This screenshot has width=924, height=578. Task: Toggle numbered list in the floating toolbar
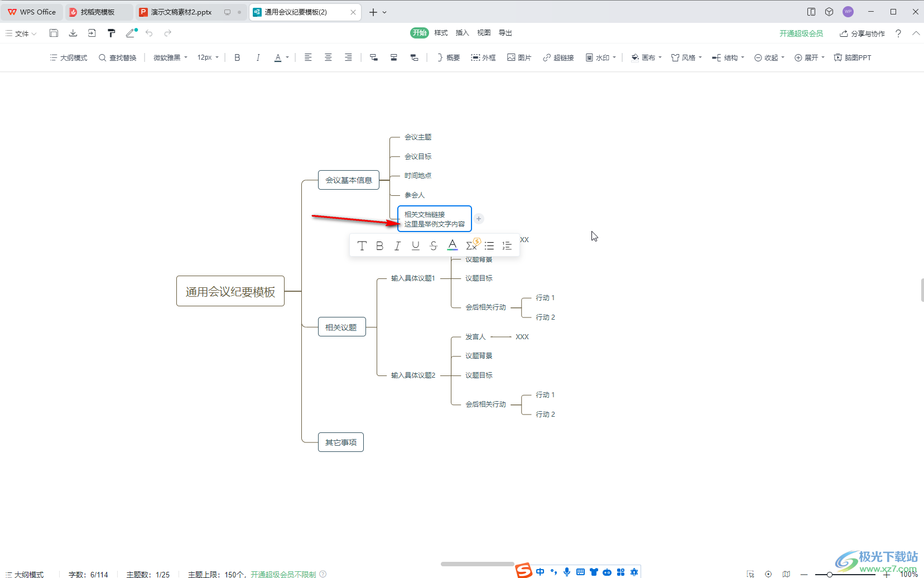(507, 245)
